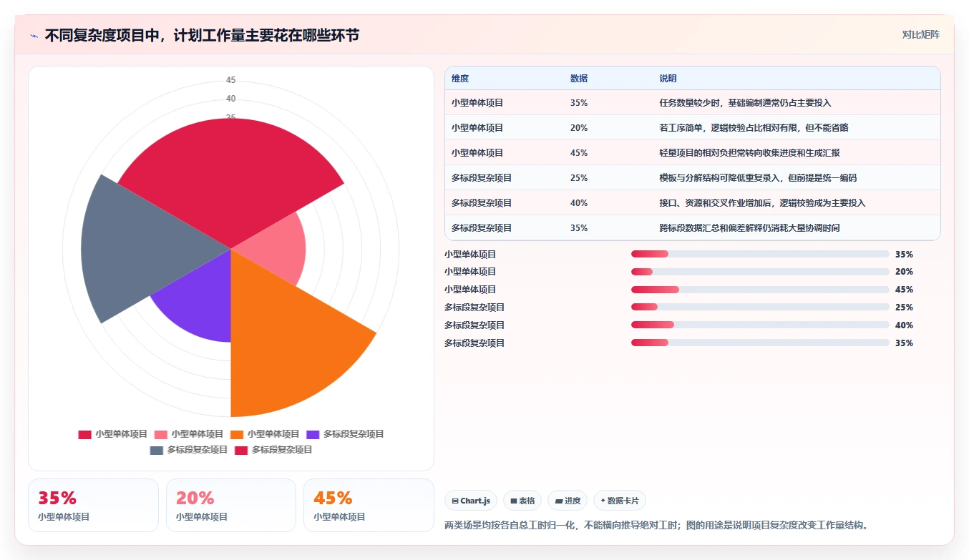The width and height of the screenshot is (969, 560).
Task: Click the 小型单体项目 45% progress bar
Action: click(760, 290)
